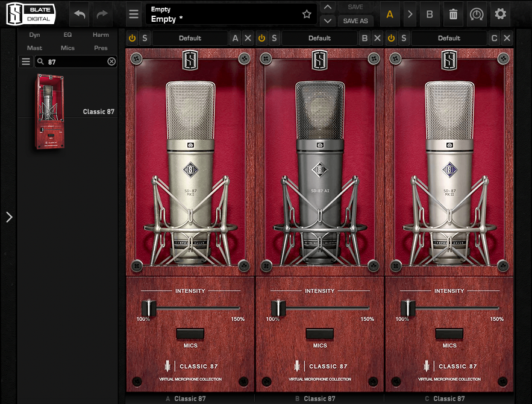Click the SAVE AS button
Viewport: 532px width, 404px height.
pyautogui.click(x=355, y=21)
